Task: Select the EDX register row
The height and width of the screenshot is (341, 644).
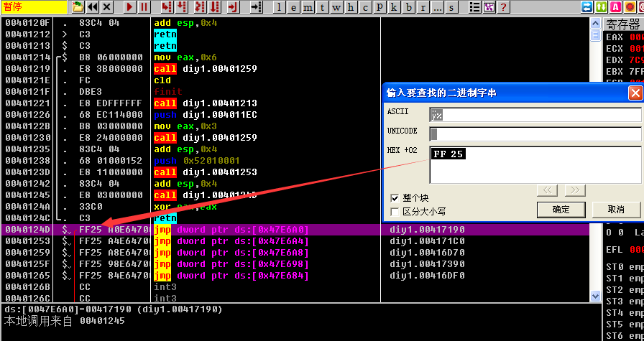Action: [x=624, y=60]
